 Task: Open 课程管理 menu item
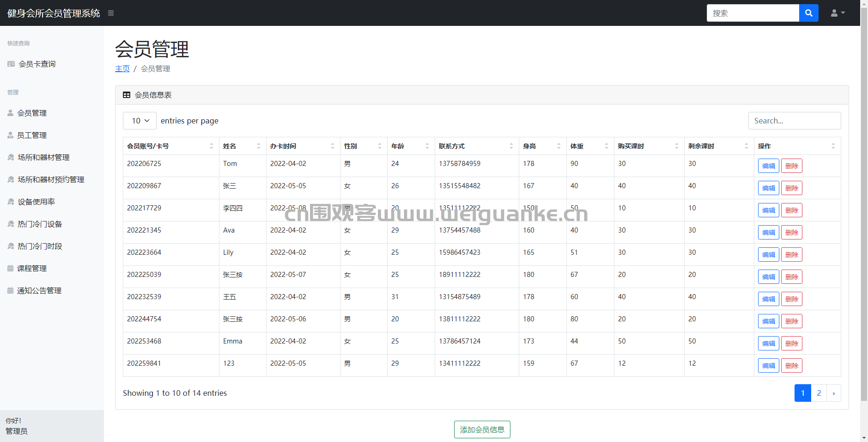click(32, 268)
